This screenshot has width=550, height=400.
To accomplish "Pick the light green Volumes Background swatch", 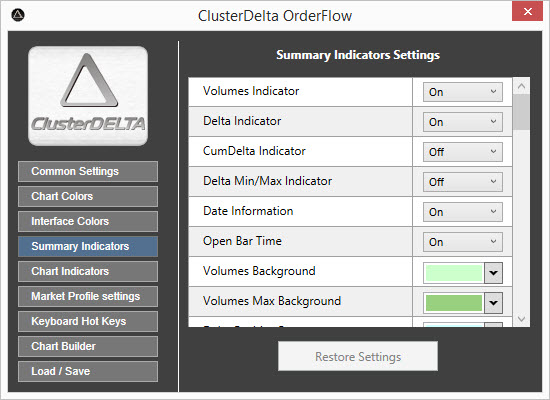I will click(x=454, y=273).
